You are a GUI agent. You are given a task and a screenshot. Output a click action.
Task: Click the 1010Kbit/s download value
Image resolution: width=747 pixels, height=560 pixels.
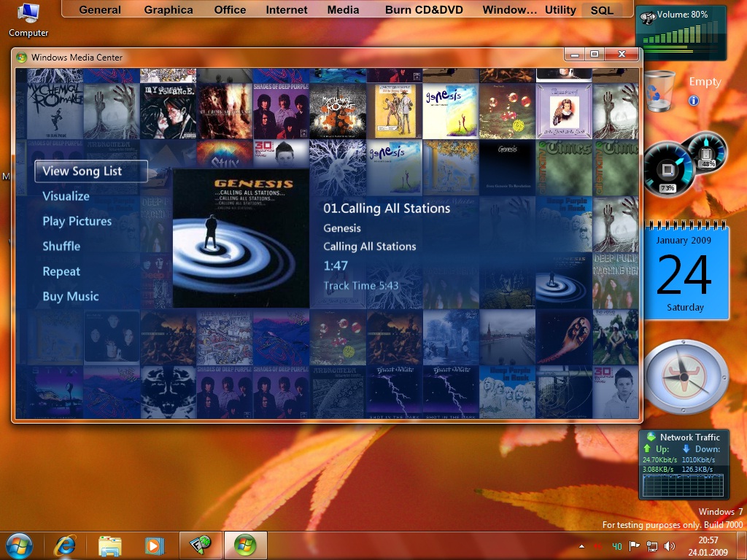(x=698, y=460)
